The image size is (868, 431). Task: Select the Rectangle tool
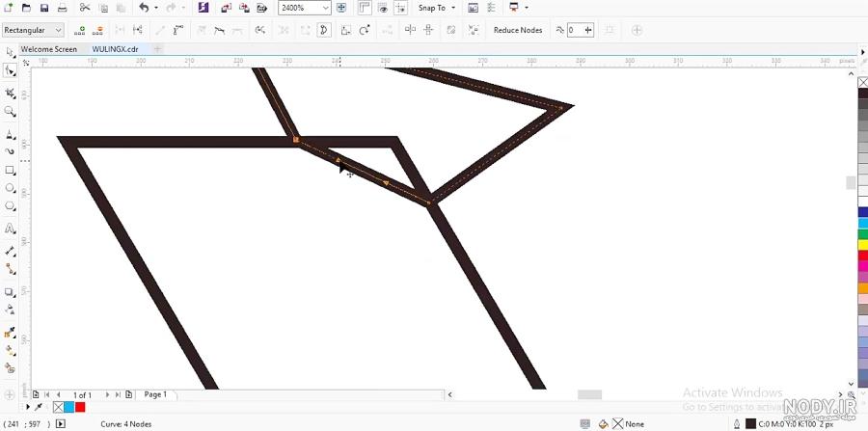pyautogui.click(x=10, y=171)
